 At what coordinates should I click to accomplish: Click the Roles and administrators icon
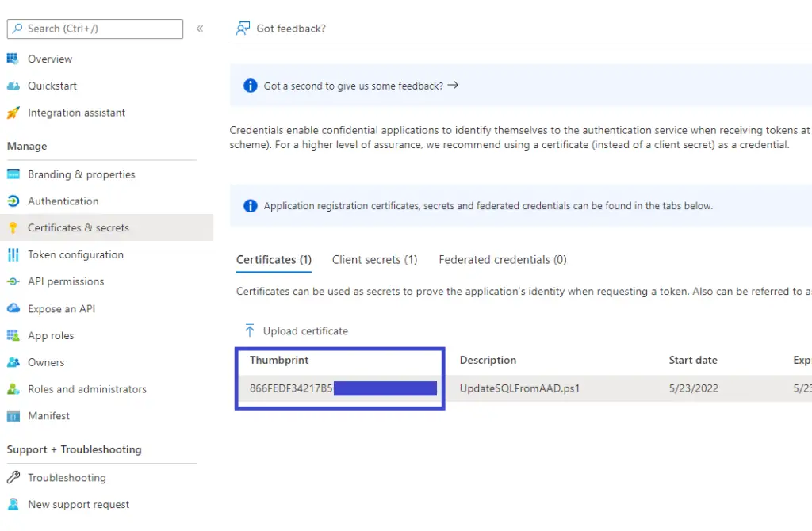point(13,389)
